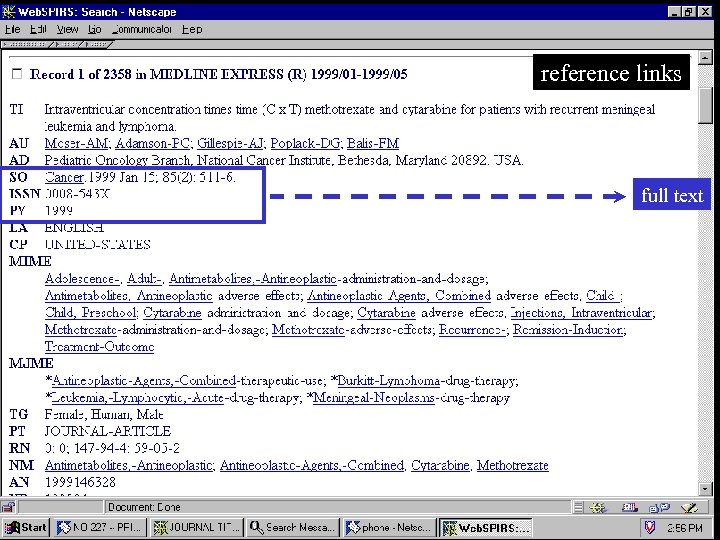
Task: Open Mailbox from the component bar icon
Action: [629, 507]
